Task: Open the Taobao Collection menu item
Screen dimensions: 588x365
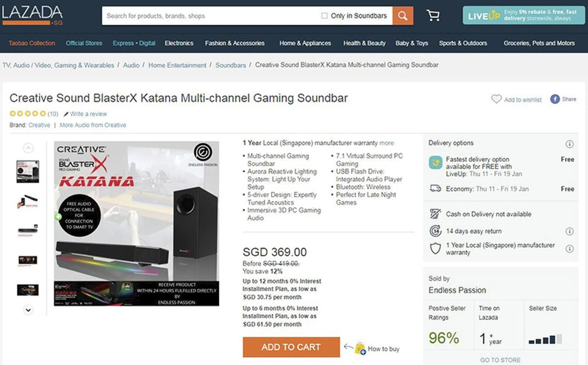Action: 32,43
